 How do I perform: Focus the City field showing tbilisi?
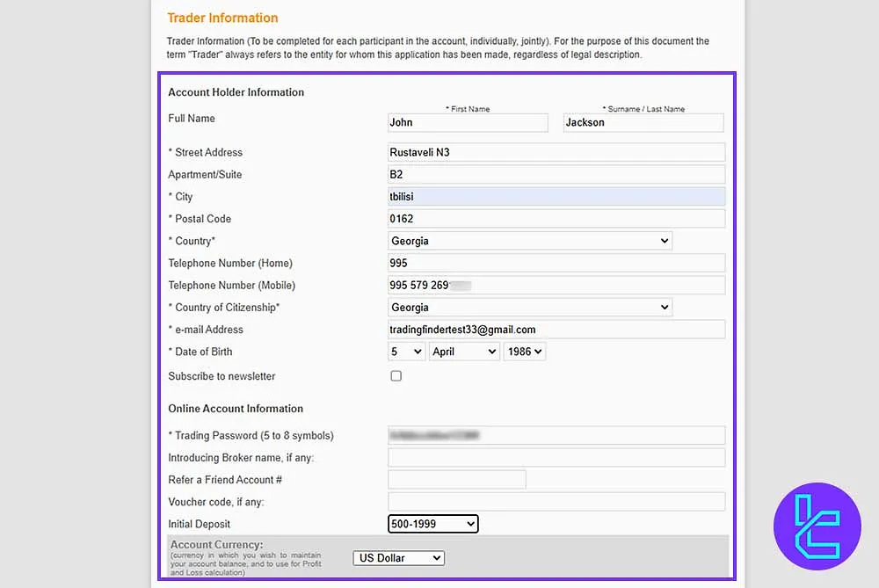click(x=556, y=197)
